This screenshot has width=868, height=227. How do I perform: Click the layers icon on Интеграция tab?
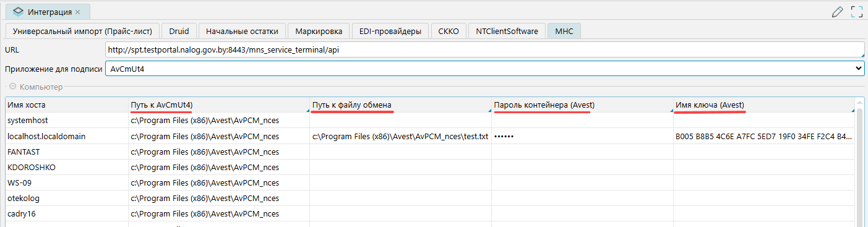click(19, 12)
